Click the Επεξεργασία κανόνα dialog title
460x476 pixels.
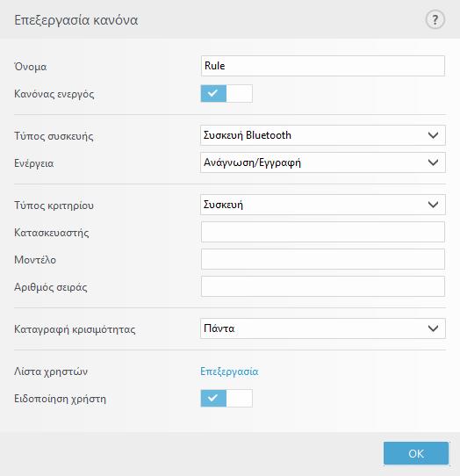pos(76,20)
